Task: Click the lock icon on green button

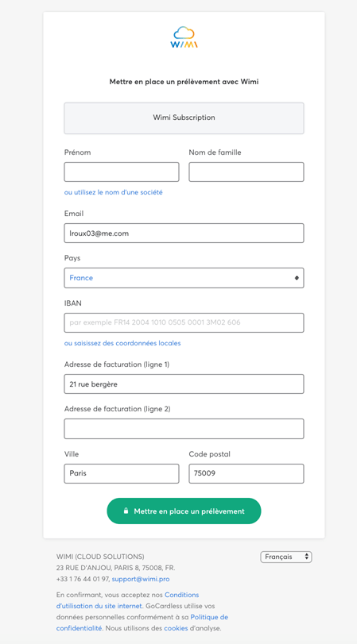Action: click(x=126, y=511)
